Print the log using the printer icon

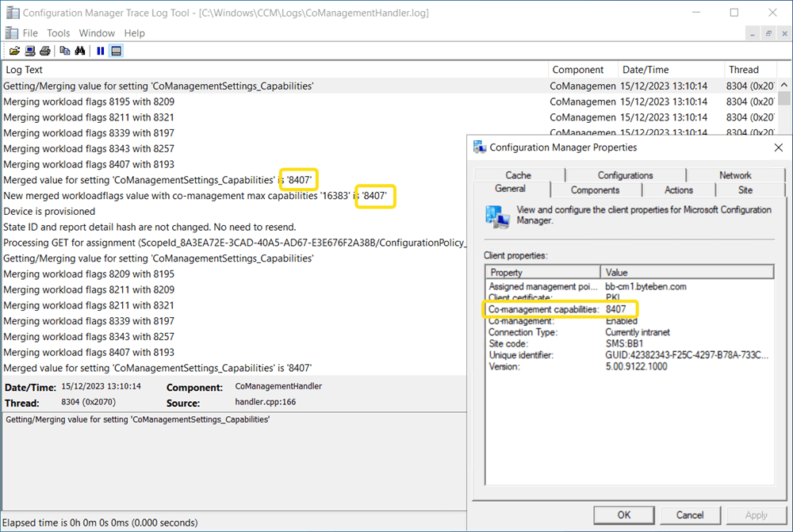pyautogui.click(x=45, y=51)
